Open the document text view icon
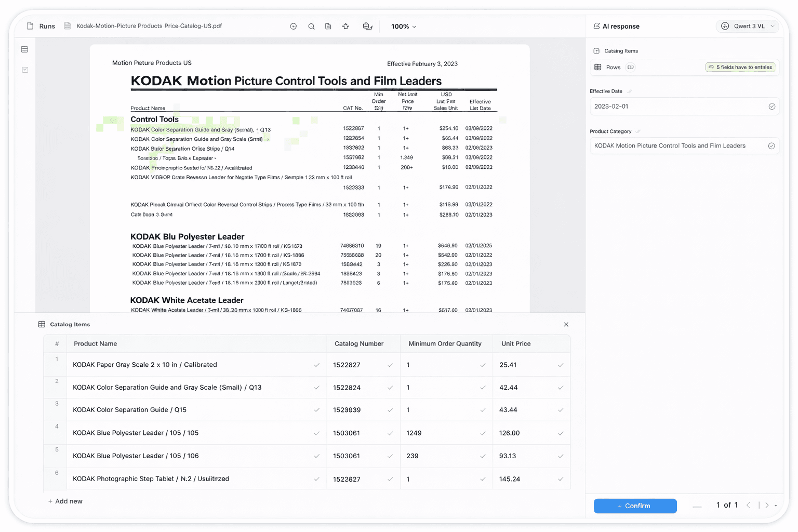Screen dimensions: 798x532 click(x=328, y=26)
